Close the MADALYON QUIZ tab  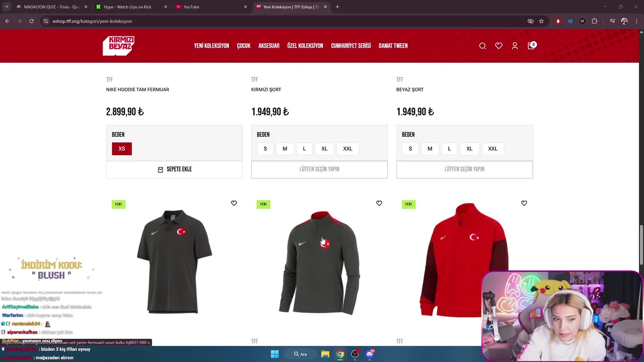click(x=86, y=7)
